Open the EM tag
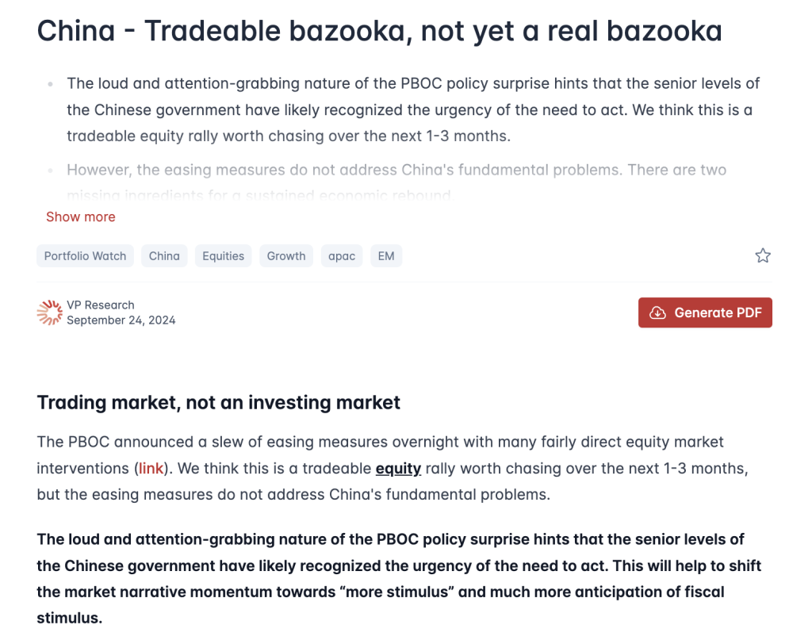 [x=386, y=256]
